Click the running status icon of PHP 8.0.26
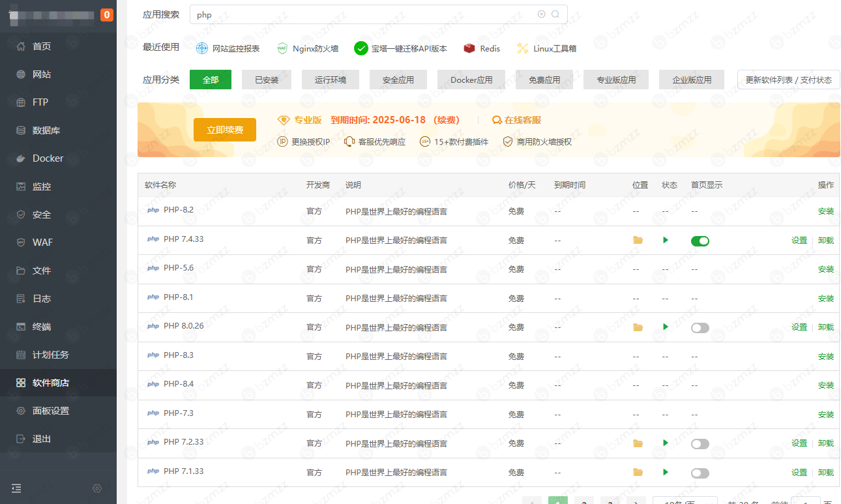 pyautogui.click(x=666, y=327)
